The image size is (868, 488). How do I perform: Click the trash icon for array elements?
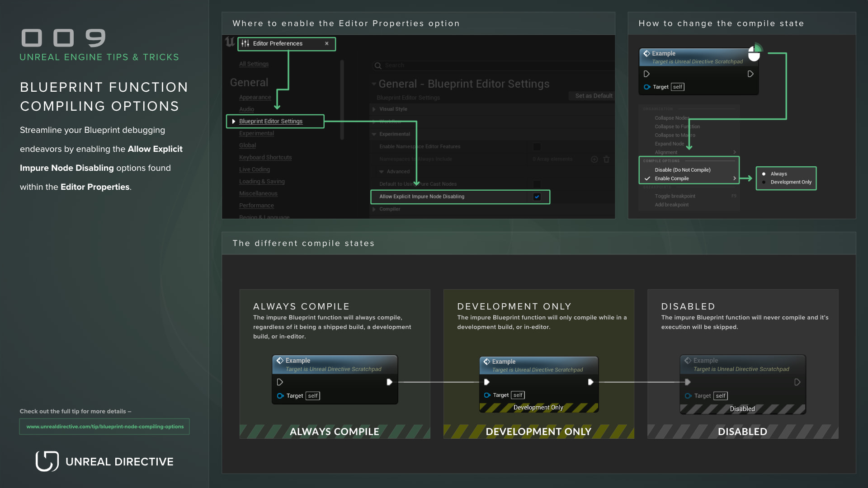607,159
